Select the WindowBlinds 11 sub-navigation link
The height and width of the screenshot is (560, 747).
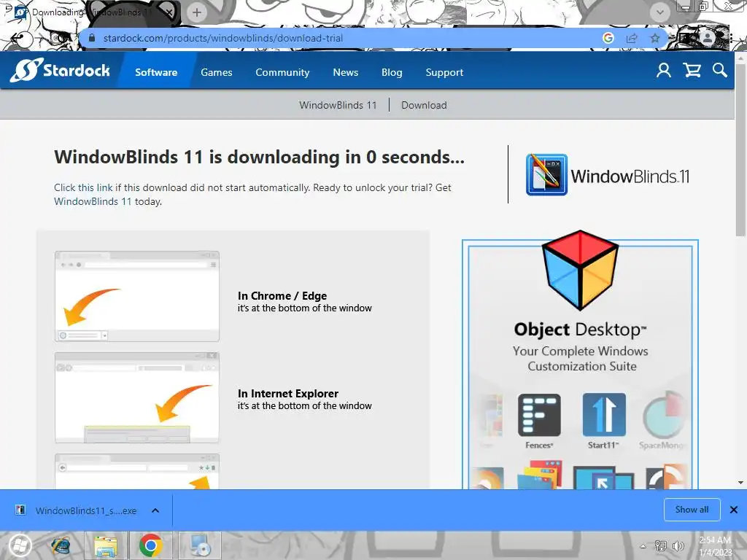coord(338,105)
